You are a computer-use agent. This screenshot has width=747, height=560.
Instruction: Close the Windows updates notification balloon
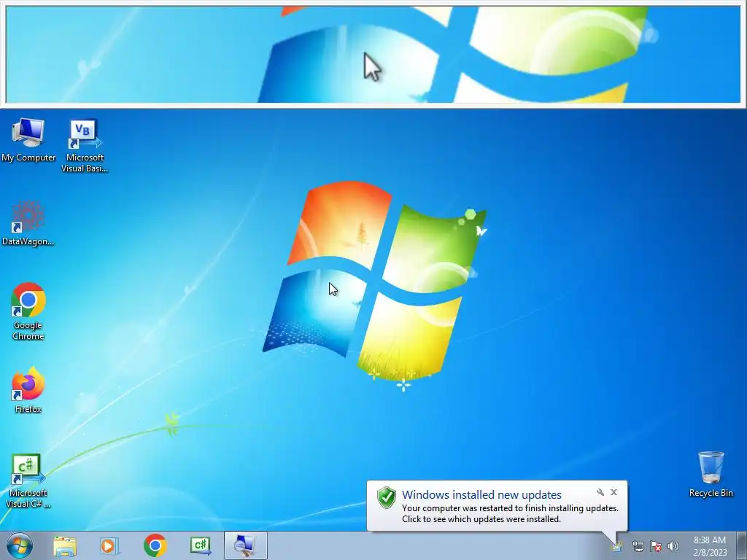coord(614,492)
